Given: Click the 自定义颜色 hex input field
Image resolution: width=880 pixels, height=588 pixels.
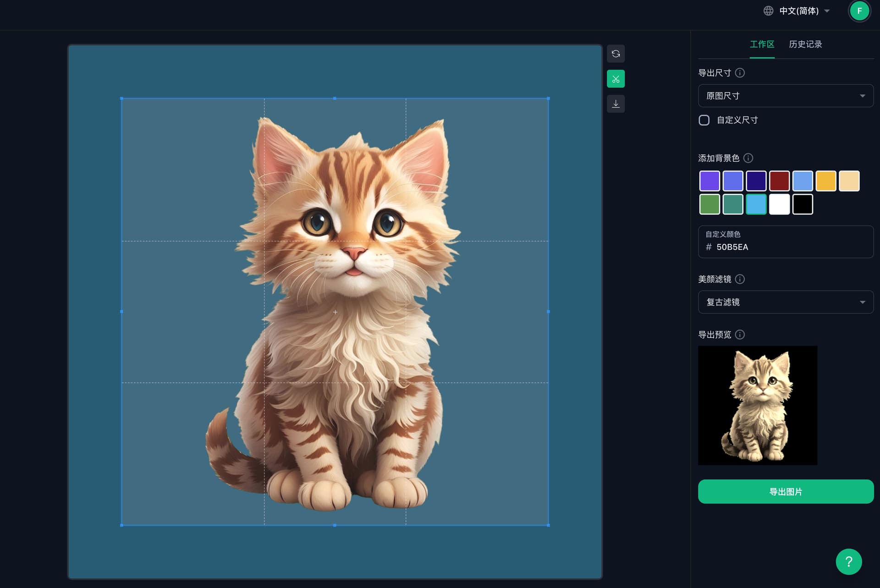Looking at the screenshot, I should pos(786,247).
